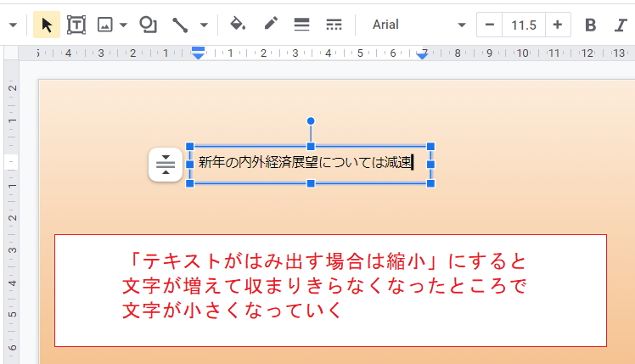Viewport: 635px width, 364px height.
Task: Click inside text 新年の内外経済展望については減速
Action: coord(305,162)
